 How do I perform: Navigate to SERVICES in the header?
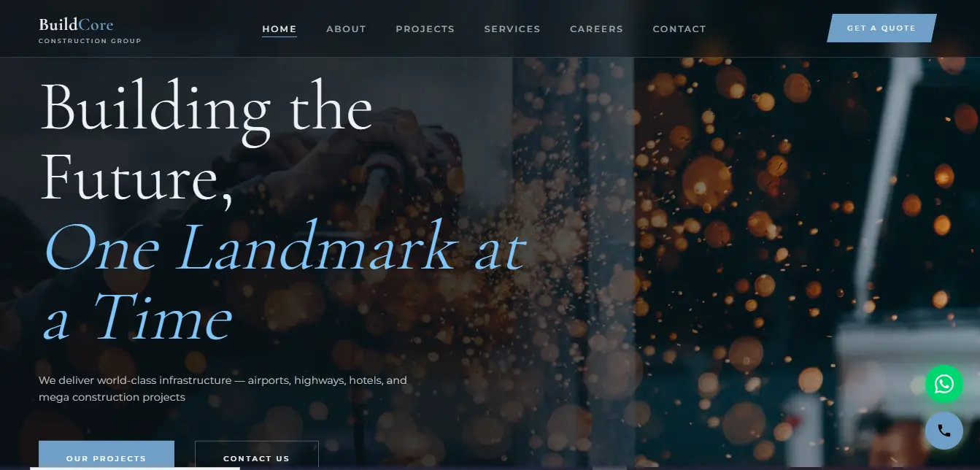(512, 29)
